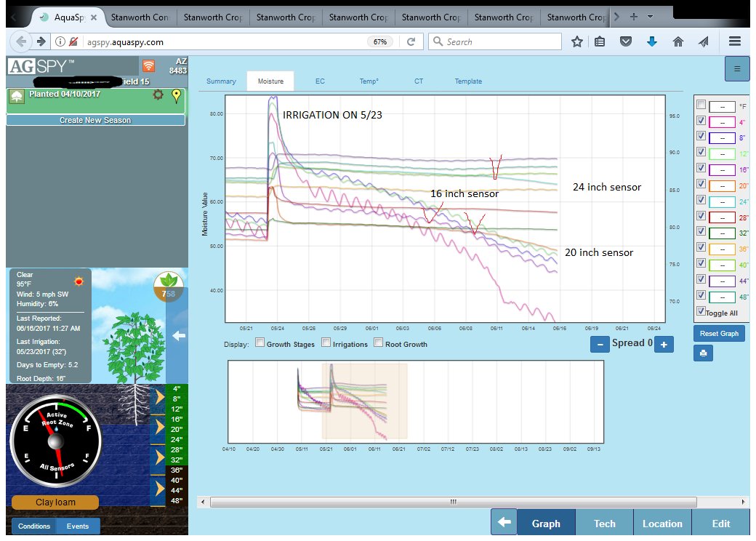
Task: Check the Root Growth display checkbox
Action: pos(378,342)
